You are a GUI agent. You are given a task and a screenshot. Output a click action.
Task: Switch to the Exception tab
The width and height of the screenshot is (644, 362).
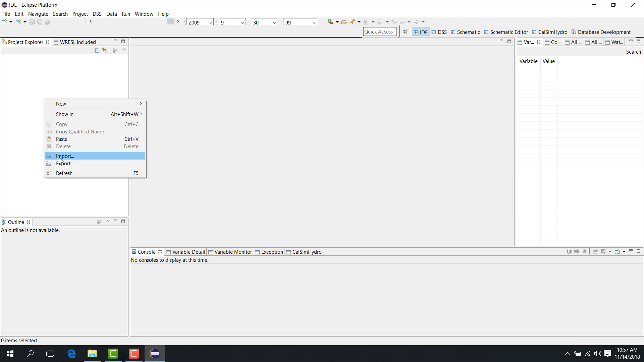coord(269,252)
